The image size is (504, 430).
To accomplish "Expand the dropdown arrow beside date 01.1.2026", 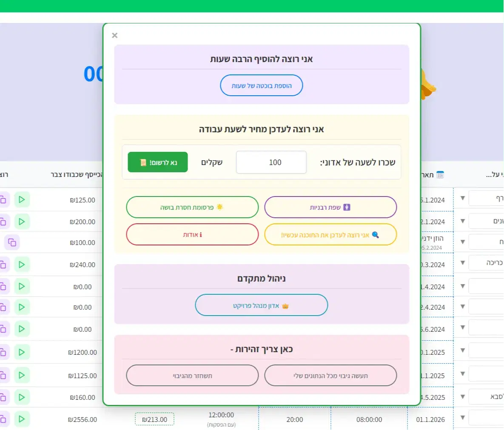I will tap(463, 418).
